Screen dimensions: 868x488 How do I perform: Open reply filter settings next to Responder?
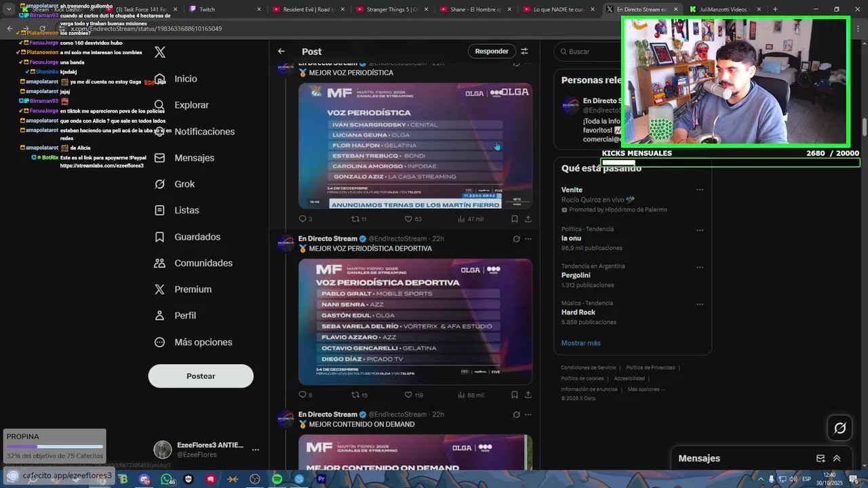[x=524, y=52]
